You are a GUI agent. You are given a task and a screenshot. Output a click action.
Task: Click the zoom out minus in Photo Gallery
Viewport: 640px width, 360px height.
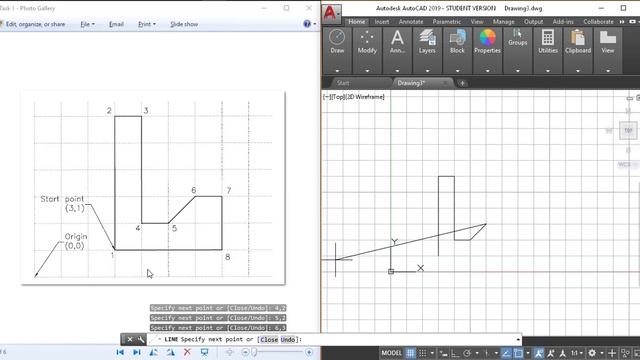245,352
